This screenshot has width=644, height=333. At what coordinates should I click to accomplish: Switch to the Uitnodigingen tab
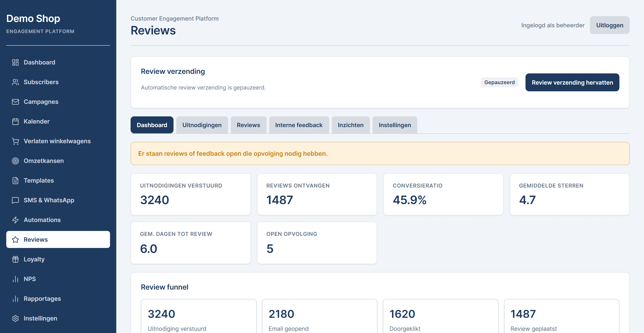point(202,125)
